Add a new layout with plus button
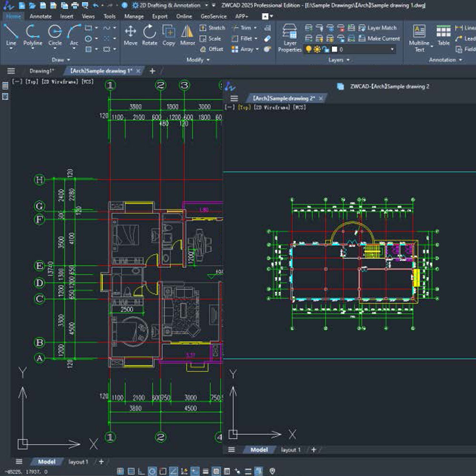Viewport: 476px width, 476px height. tap(101, 461)
